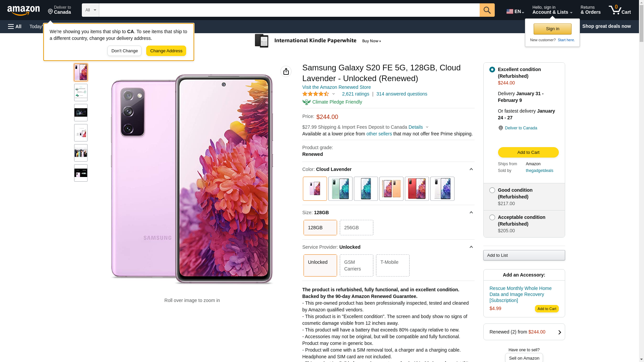
Task: Choose the red phone color swatch
Action: coord(417,189)
